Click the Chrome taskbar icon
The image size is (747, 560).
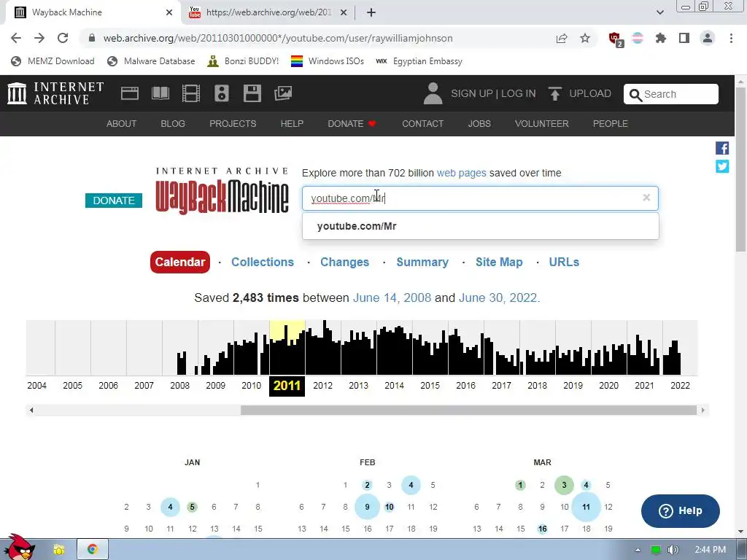[x=93, y=549]
